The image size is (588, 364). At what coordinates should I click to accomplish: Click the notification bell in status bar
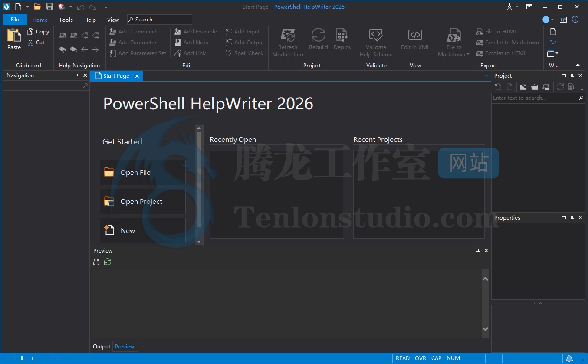click(x=569, y=358)
